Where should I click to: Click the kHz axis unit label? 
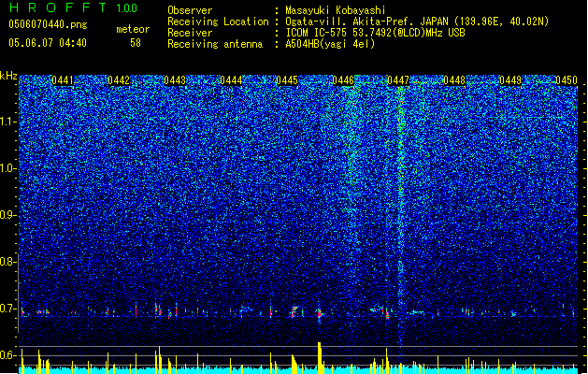tap(8, 76)
